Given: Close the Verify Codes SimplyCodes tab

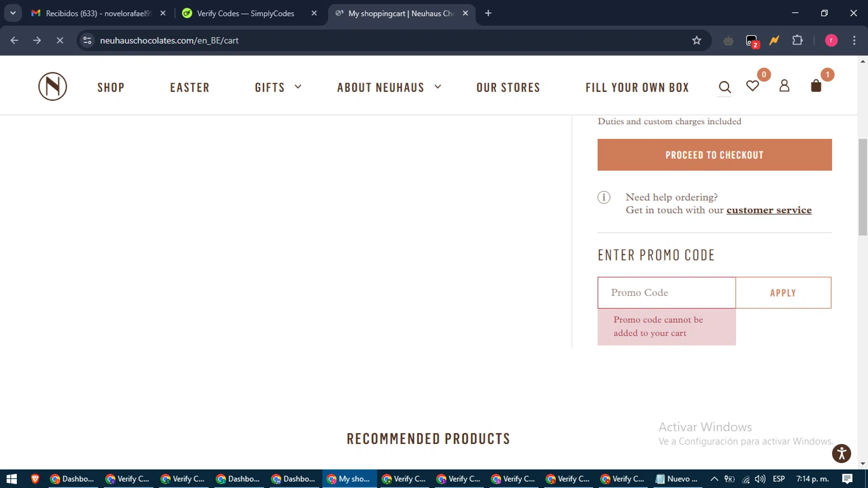Looking at the screenshot, I should [314, 13].
